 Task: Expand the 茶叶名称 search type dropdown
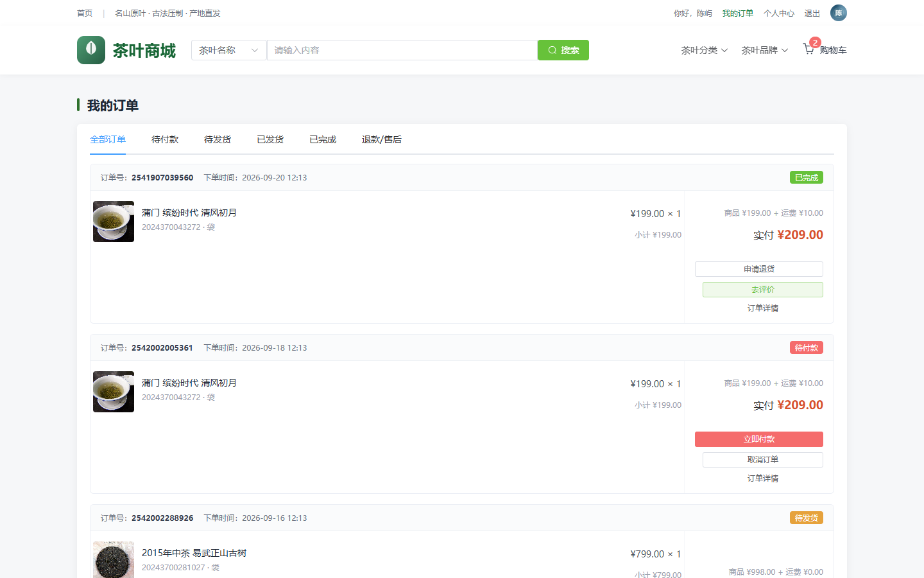pos(229,50)
